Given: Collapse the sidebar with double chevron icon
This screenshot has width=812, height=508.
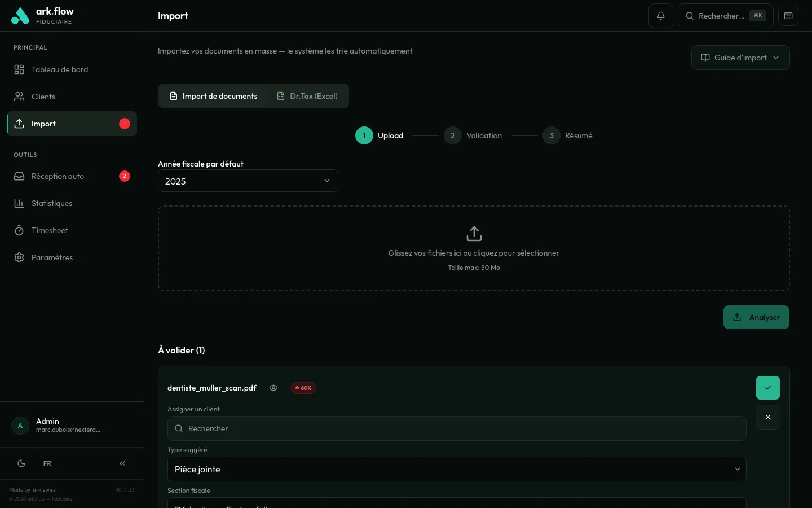Looking at the screenshot, I should click(122, 463).
